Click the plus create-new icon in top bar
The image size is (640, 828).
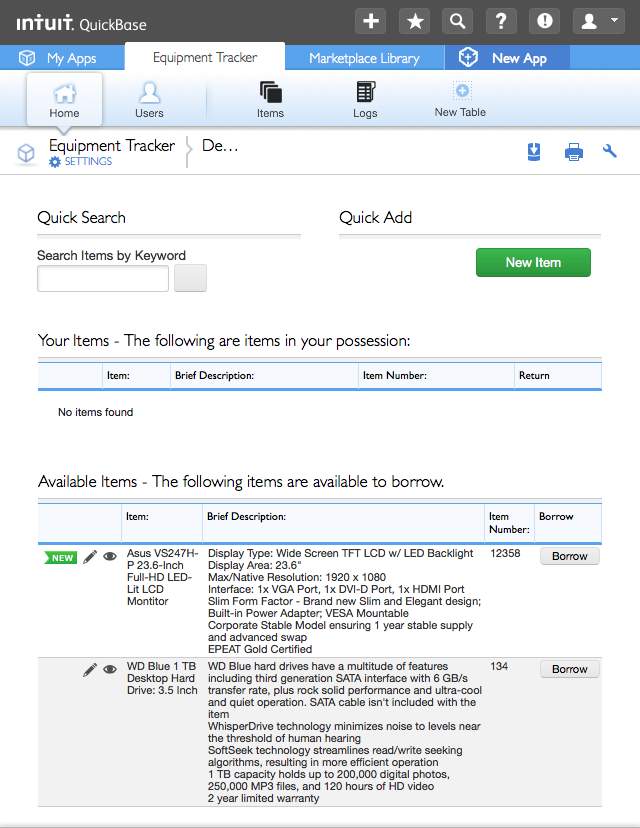point(371,21)
